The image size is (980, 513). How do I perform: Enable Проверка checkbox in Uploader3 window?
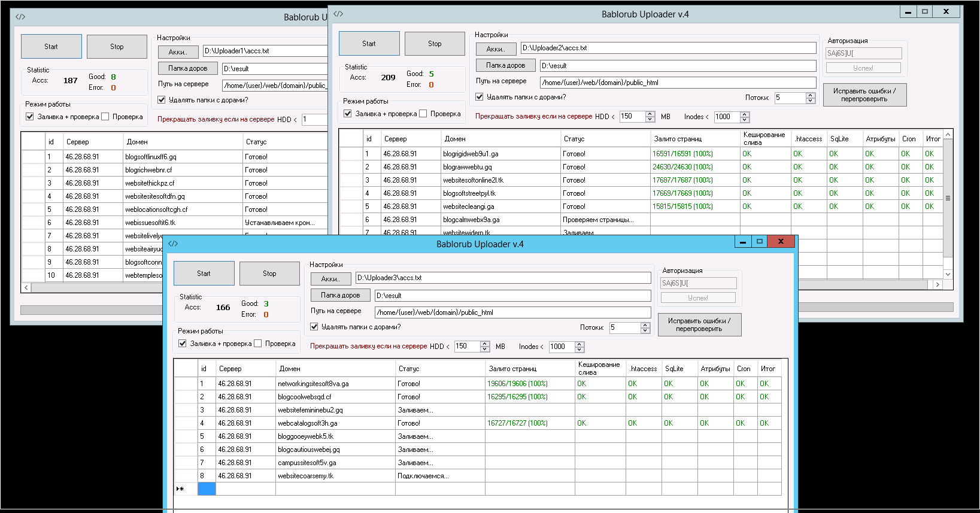click(258, 344)
